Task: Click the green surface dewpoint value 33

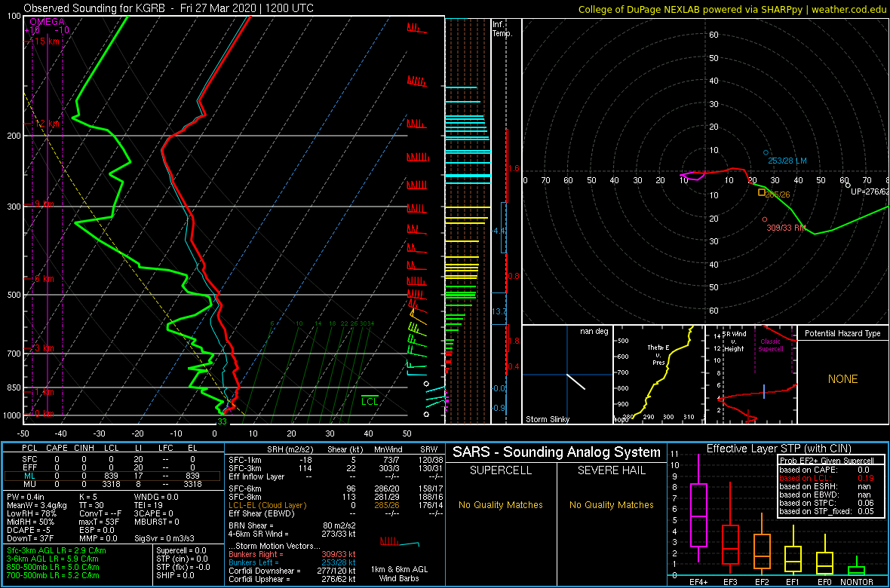Action: click(x=222, y=421)
